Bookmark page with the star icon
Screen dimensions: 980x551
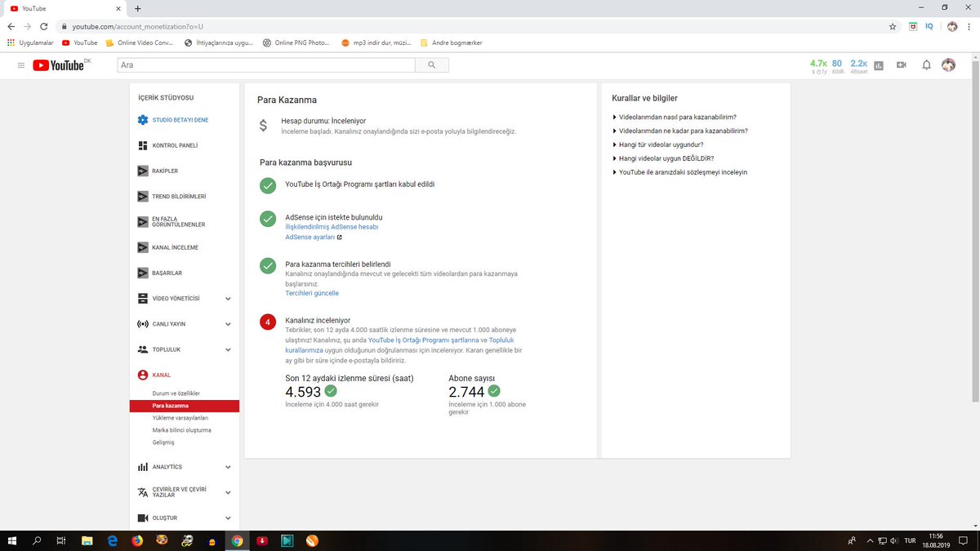point(893,27)
